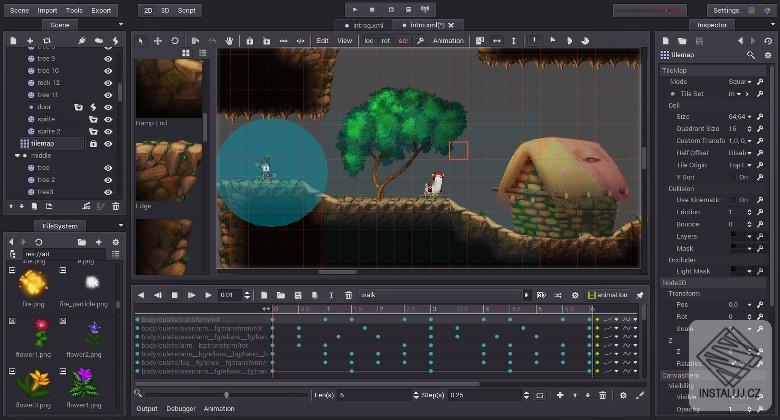Viewport: 780px width, 420px height.
Task: Delete node using Scene dock trash icon
Action: pos(116,206)
